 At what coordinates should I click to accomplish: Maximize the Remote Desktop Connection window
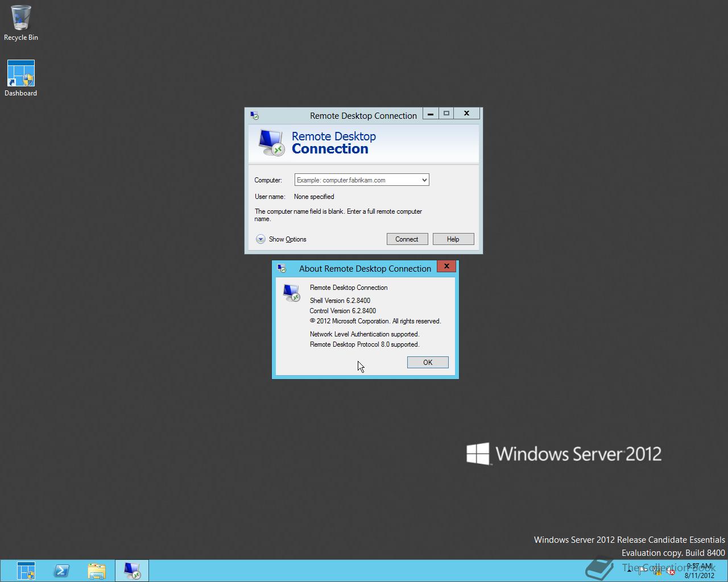point(446,113)
